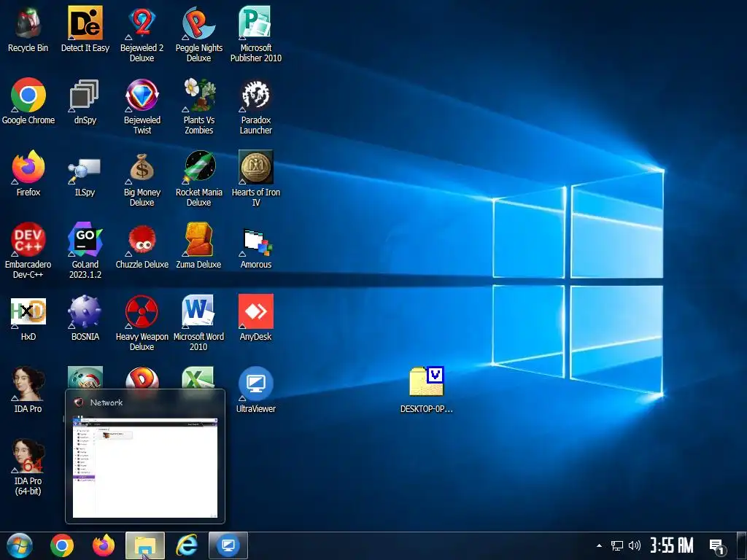Open the Windows Start menu
The height and width of the screenshot is (560, 747).
click(x=19, y=545)
